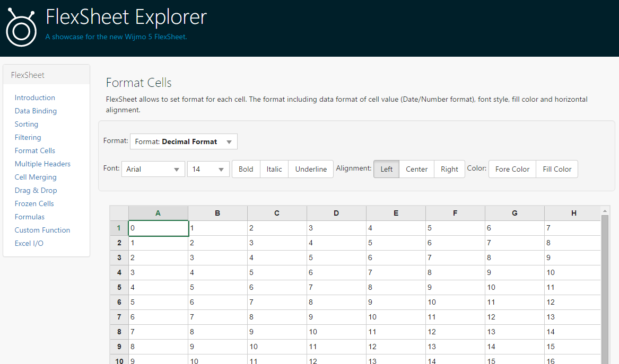
Task: Select row 5 header
Action: (x=119, y=288)
